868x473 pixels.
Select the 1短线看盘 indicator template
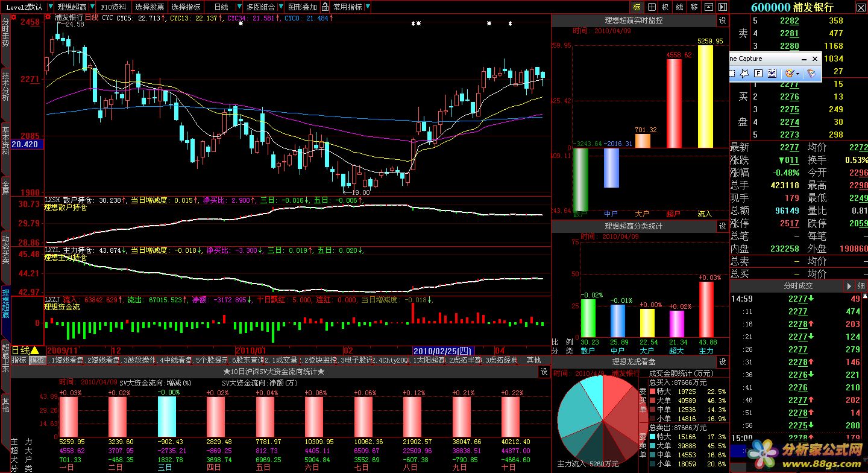coord(66,360)
